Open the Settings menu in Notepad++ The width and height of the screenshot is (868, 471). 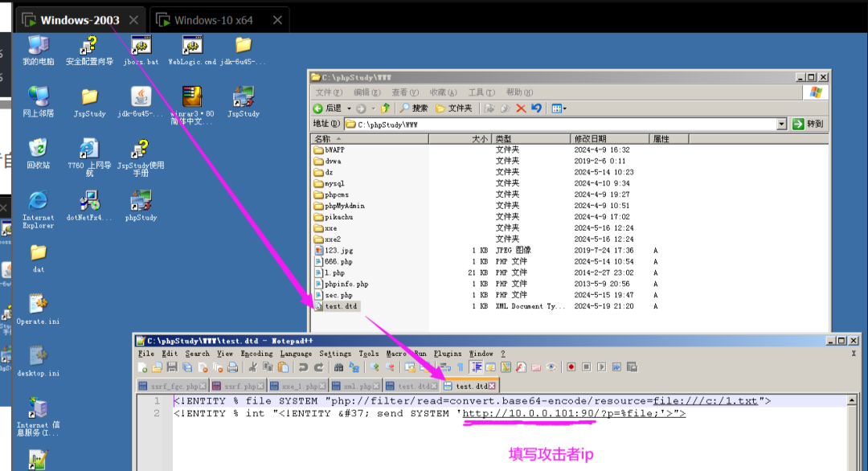click(x=335, y=354)
